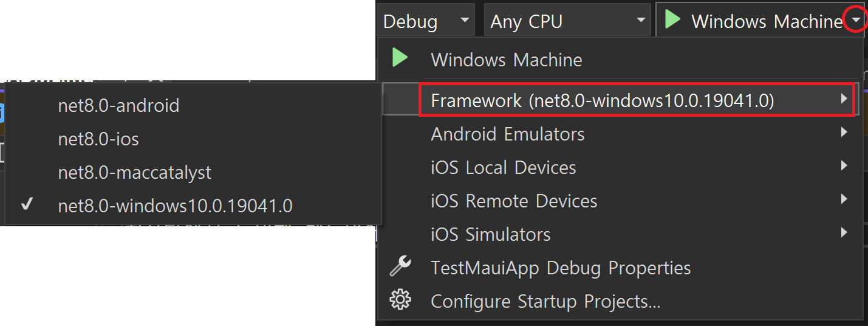This screenshot has height=326, width=868.
Task: Click the wrench icon for Debug Properties
Action: tap(400, 267)
